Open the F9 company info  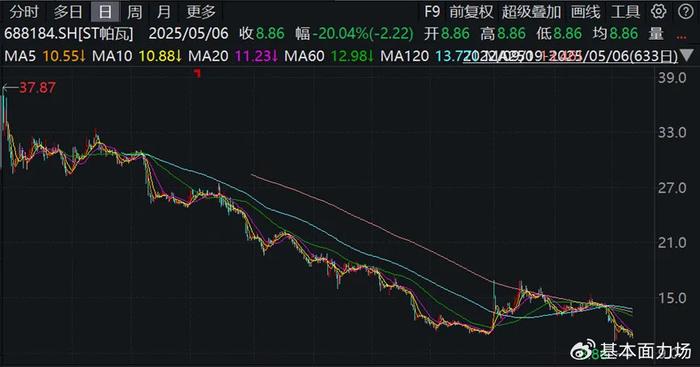pyautogui.click(x=432, y=12)
